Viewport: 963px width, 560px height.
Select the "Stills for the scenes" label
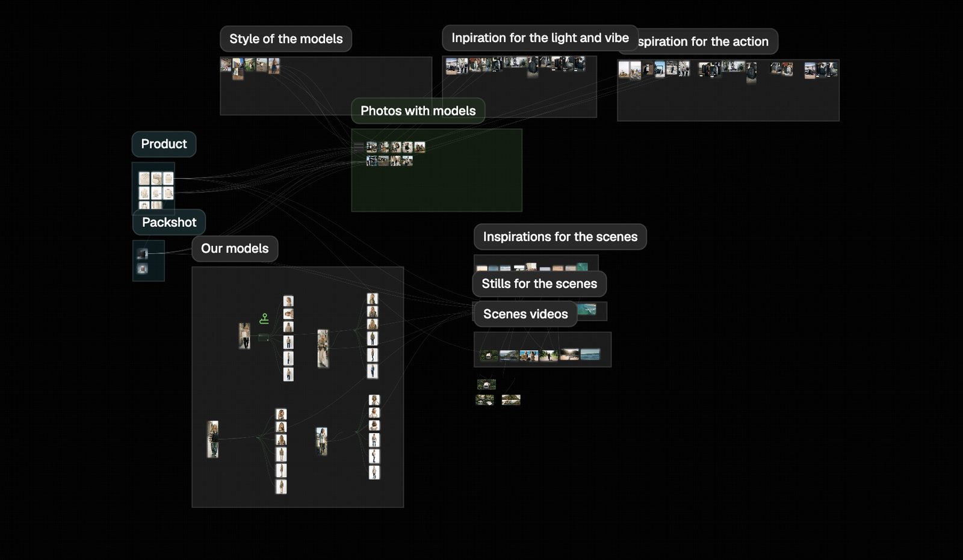click(x=539, y=284)
